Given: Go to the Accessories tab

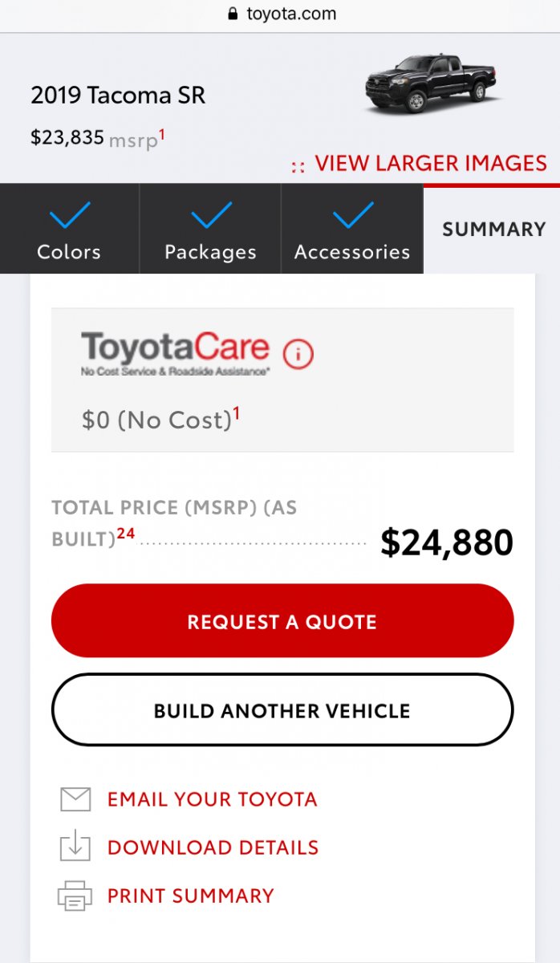Looking at the screenshot, I should click(352, 229).
